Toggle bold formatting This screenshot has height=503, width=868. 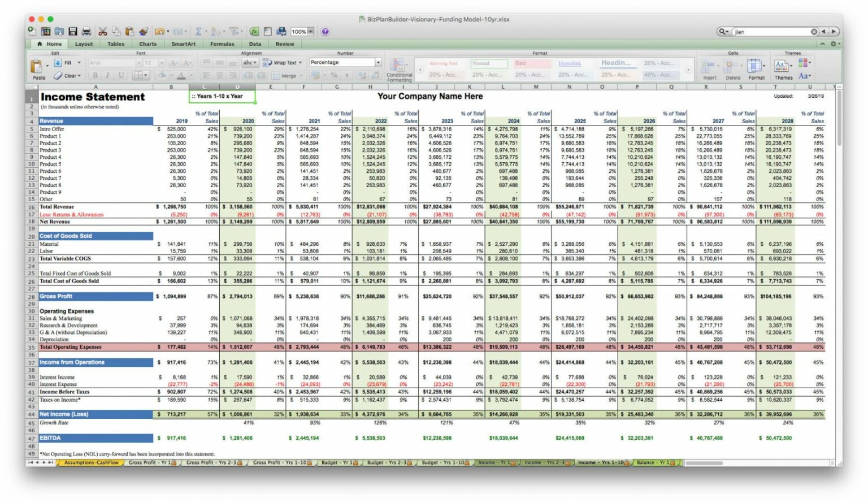pos(95,75)
